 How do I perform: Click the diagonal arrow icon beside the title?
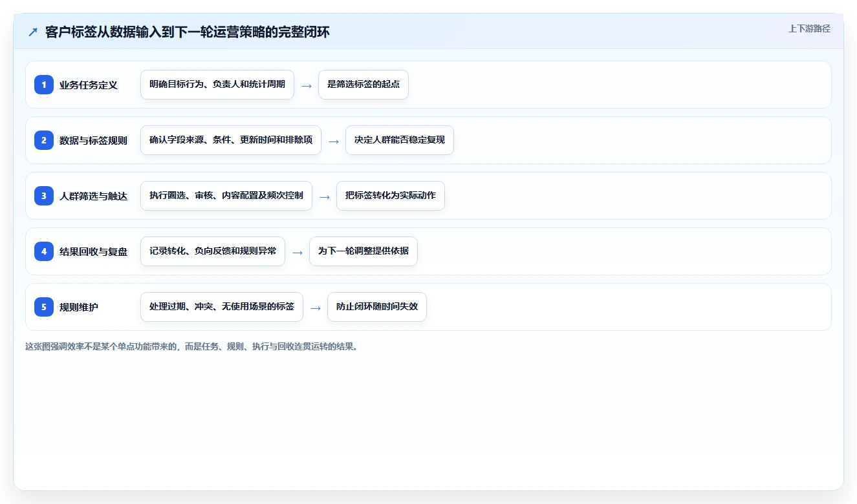(x=33, y=32)
